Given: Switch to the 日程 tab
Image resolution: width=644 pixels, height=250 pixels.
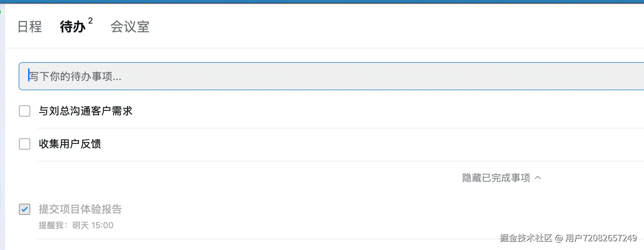Looking at the screenshot, I should 30,27.
